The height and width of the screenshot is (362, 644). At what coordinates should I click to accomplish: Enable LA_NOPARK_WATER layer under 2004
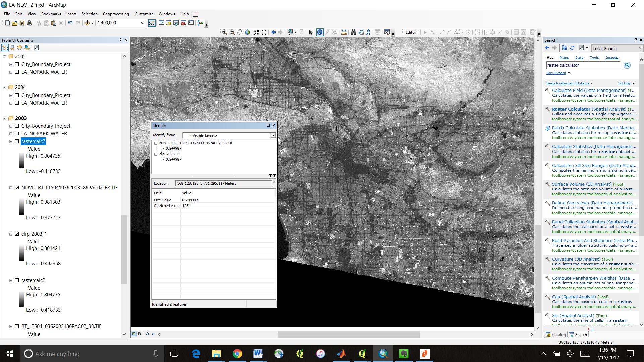pyautogui.click(x=17, y=103)
